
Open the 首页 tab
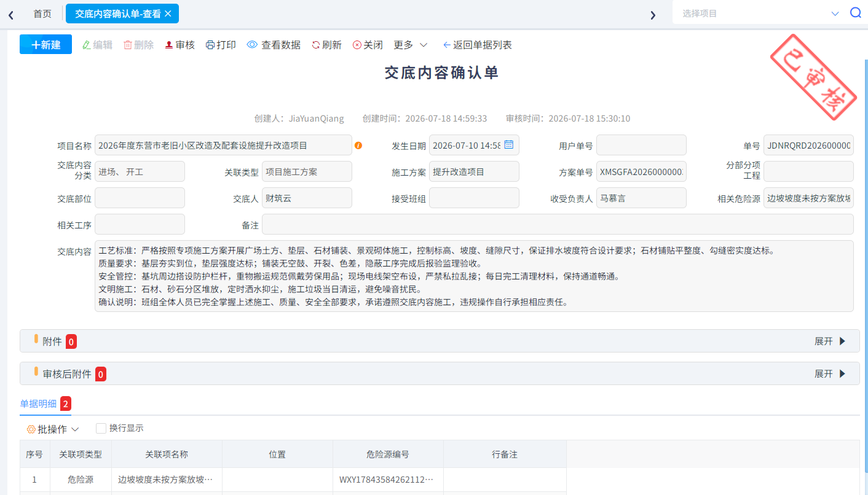click(42, 14)
